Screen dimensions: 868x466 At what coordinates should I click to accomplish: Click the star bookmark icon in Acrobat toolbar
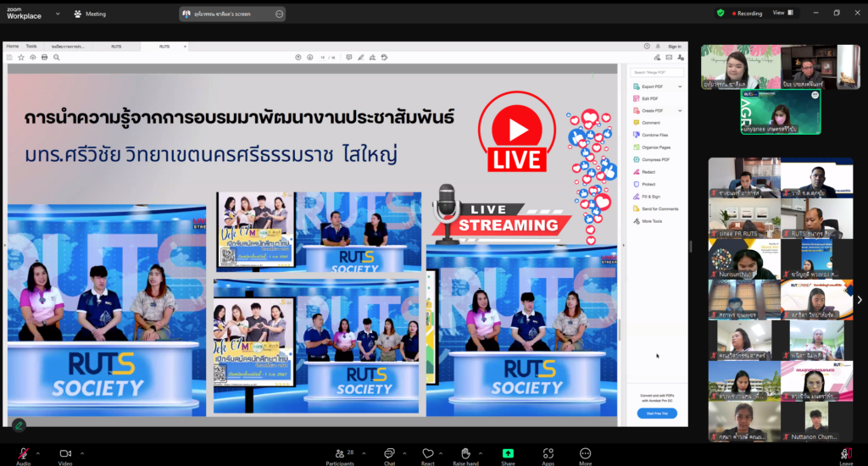21,58
